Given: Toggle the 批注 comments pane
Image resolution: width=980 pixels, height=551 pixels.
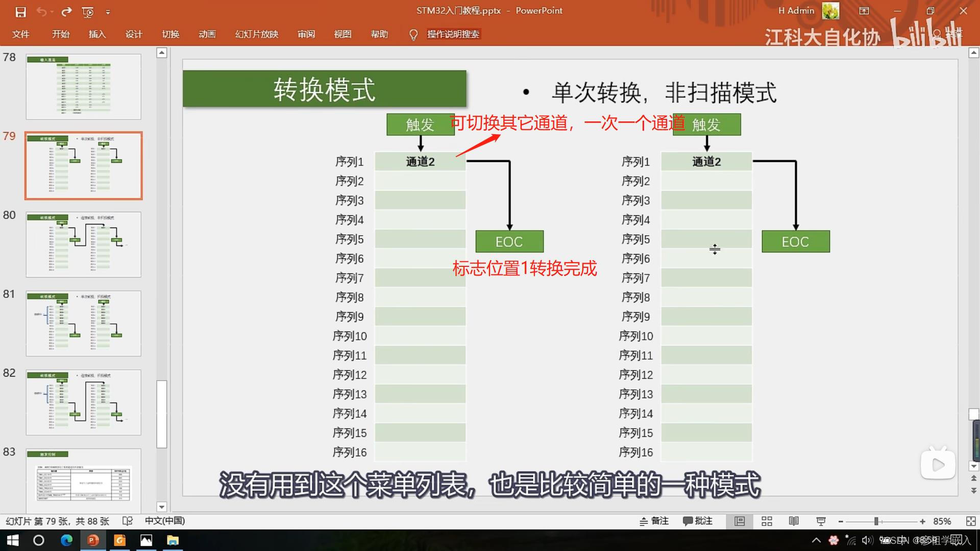Looking at the screenshot, I should pyautogui.click(x=697, y=521).
